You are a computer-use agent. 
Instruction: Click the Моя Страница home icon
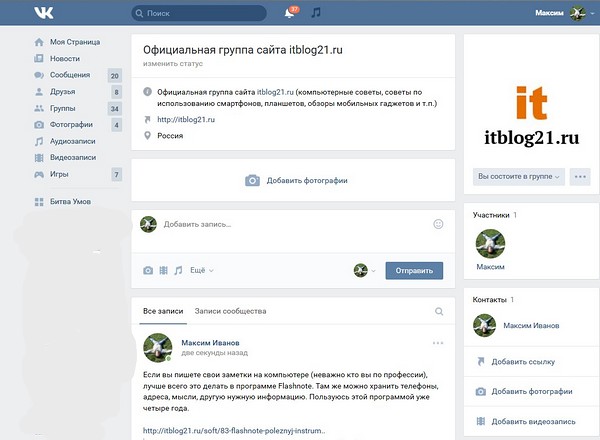[39, 42]
